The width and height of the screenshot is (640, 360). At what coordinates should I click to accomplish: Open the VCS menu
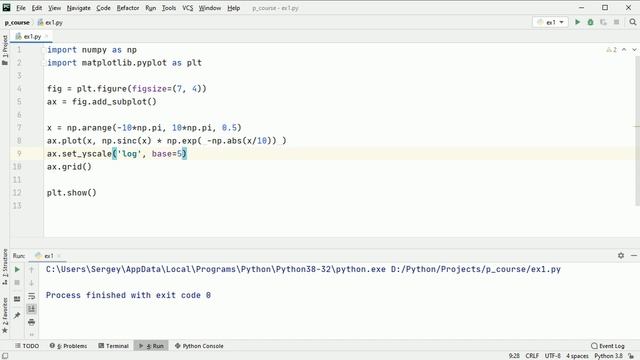click(x=187, y=8)
